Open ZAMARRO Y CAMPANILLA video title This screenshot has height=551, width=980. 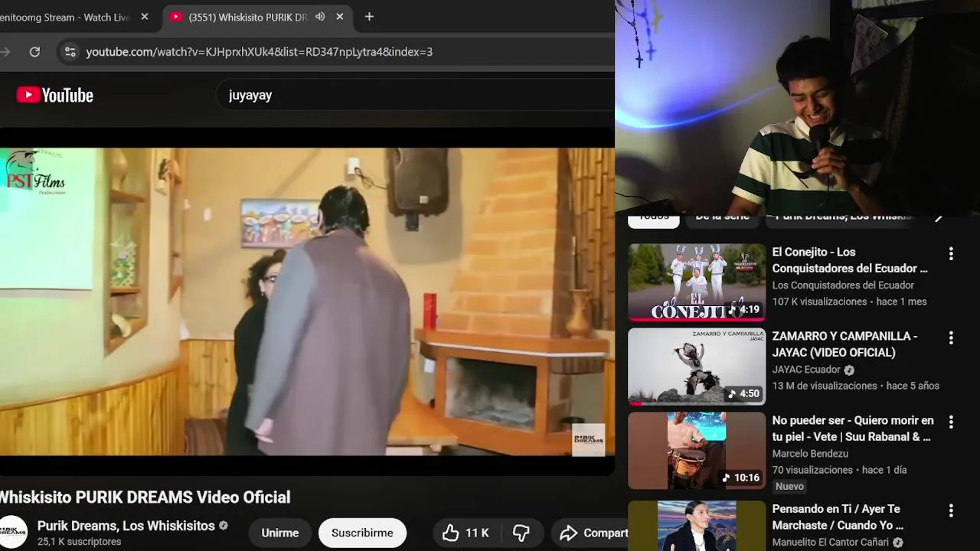click(x=844, y=344)
